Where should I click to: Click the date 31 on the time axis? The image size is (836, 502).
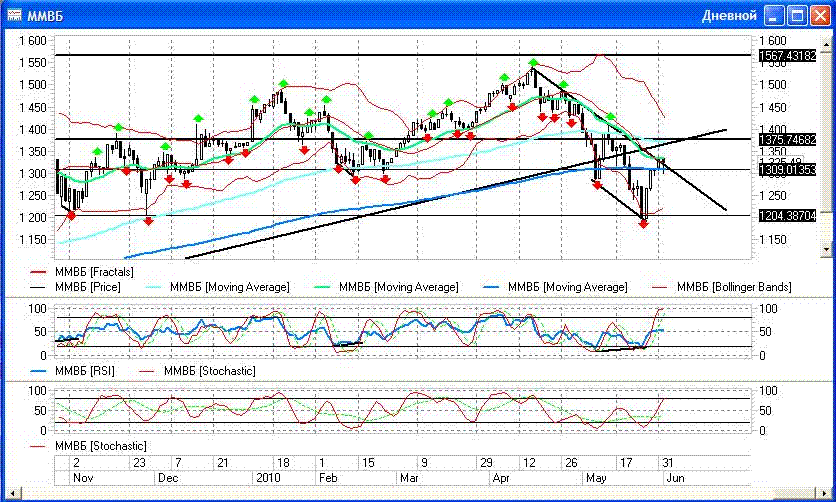(x=668, y=463)
